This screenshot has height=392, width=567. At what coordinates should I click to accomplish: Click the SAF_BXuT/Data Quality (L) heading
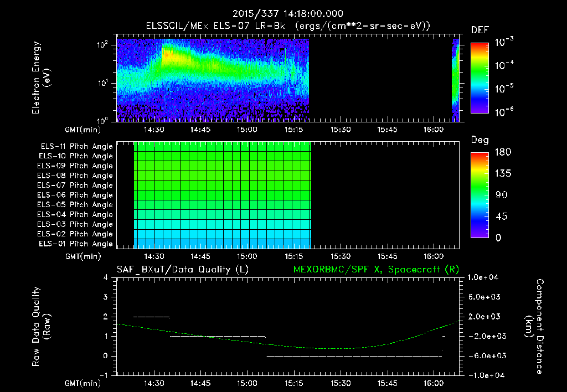coord(183,270)
